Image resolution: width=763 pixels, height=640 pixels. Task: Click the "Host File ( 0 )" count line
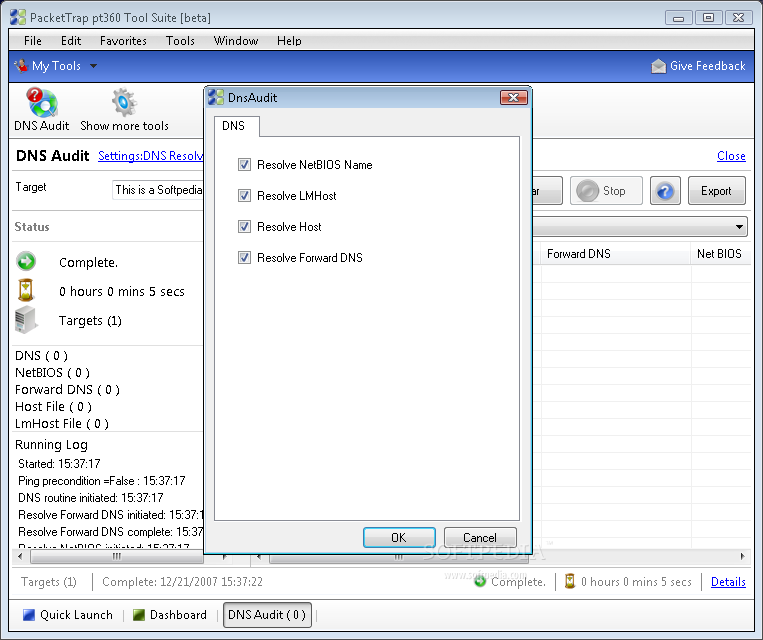point(54,406)
